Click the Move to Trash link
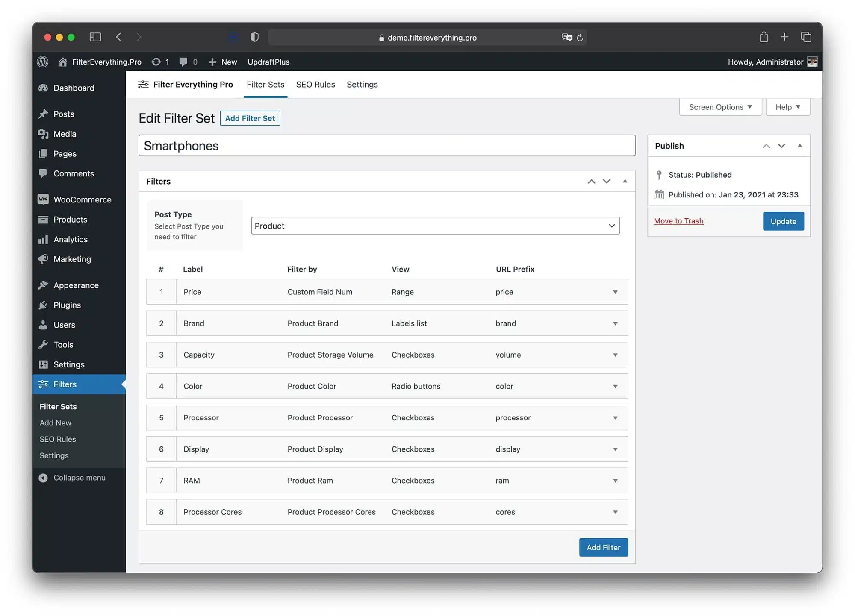The width and height of the screenshot is (855, 616). [678, 221]
